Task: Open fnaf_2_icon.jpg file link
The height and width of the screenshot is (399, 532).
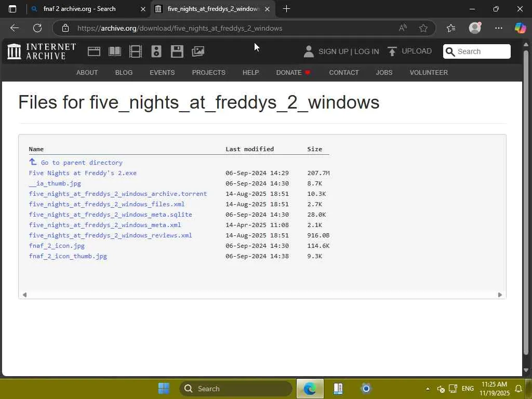Action: (x=57, y=246)
